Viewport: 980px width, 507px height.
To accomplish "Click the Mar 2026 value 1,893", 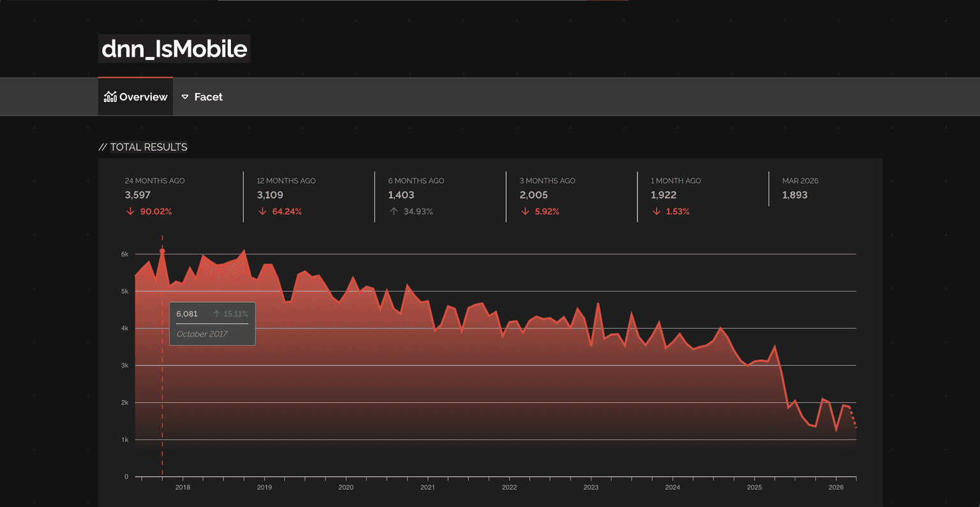I will 795,195.
